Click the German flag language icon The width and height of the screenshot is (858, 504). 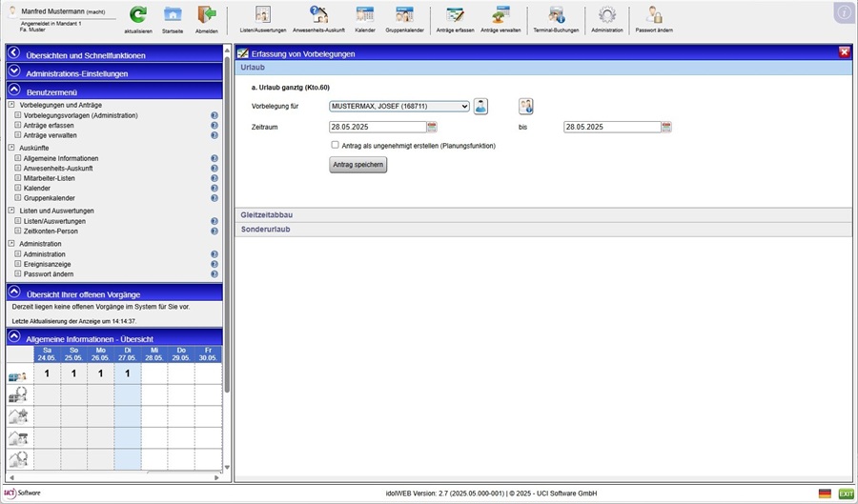pos(825,494)
